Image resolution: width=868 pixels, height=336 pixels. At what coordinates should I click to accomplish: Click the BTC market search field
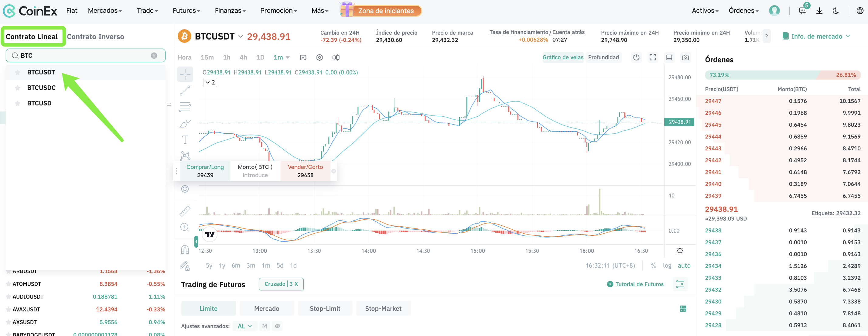[85, 56]
